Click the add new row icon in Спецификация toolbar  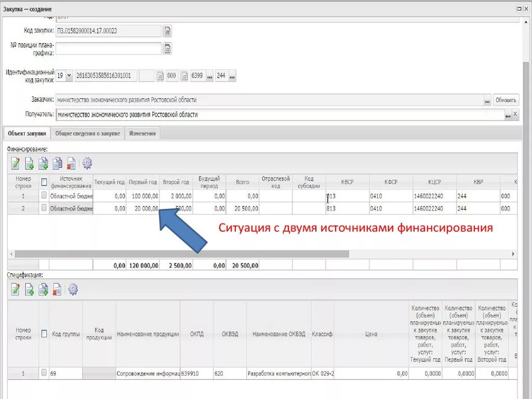point(29,289)
